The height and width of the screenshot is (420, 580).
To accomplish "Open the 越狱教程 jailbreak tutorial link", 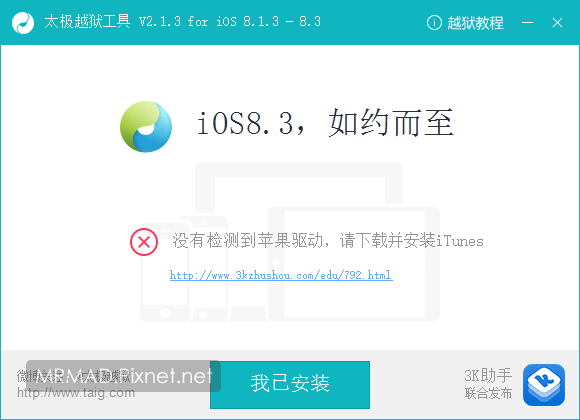I will coord(475,23).
